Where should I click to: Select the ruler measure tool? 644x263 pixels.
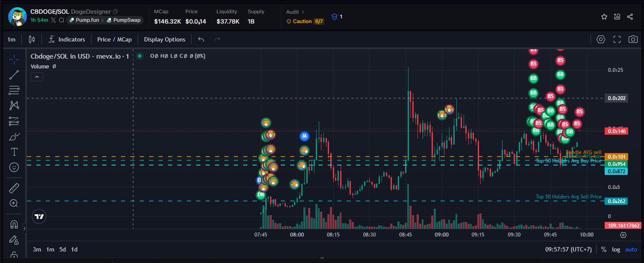pyautogui.click(x=14, y=188)
